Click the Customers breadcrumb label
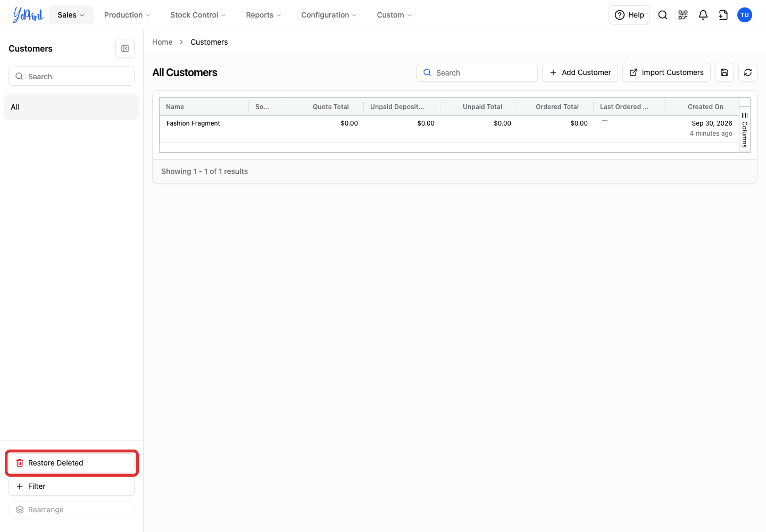This screenshot has height=532, width=766. [209, 42]
